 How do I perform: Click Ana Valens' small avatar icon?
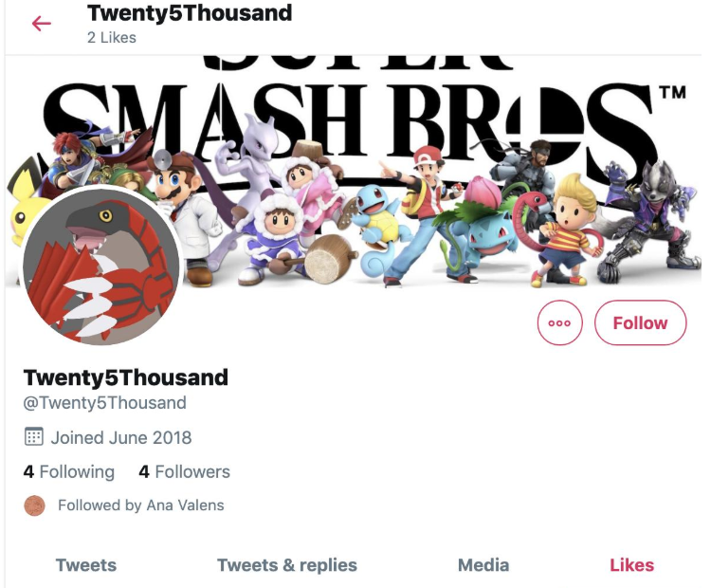[x=34, y=505]
